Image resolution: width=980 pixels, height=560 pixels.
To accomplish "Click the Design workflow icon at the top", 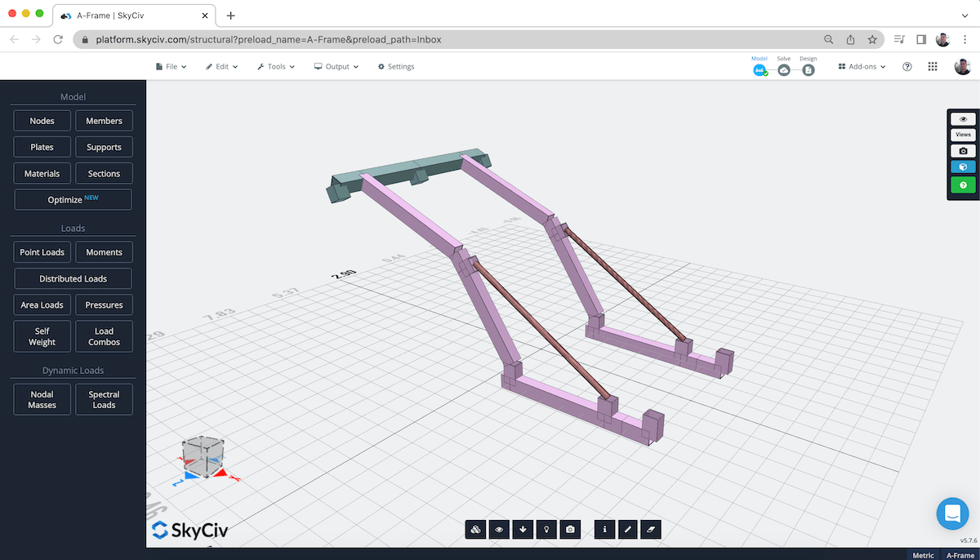I will pos(808,70).
